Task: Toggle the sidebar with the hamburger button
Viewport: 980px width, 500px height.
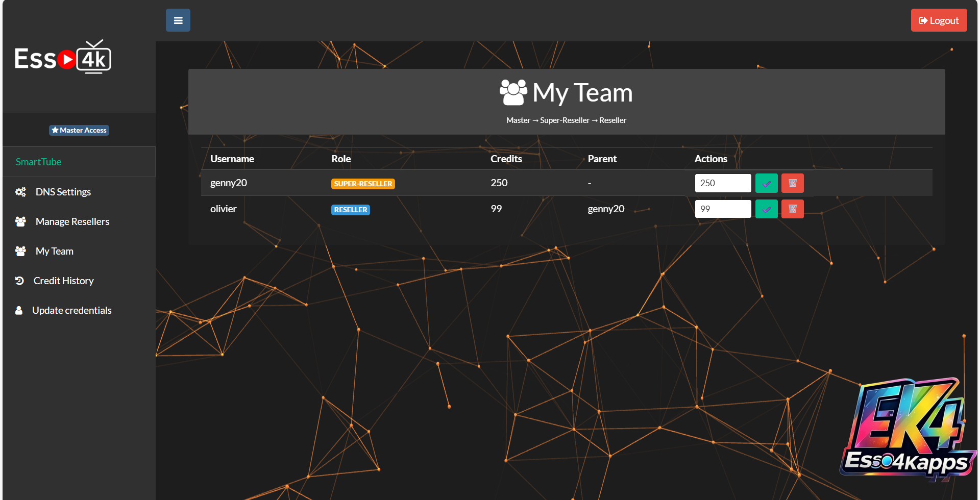Action: pyautogui.click(x=178, y=20)
